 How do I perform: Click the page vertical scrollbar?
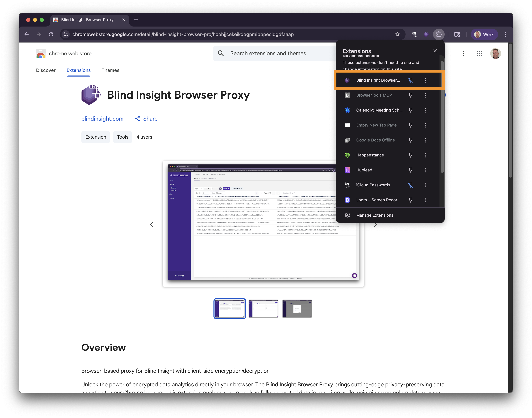point(510,110)
